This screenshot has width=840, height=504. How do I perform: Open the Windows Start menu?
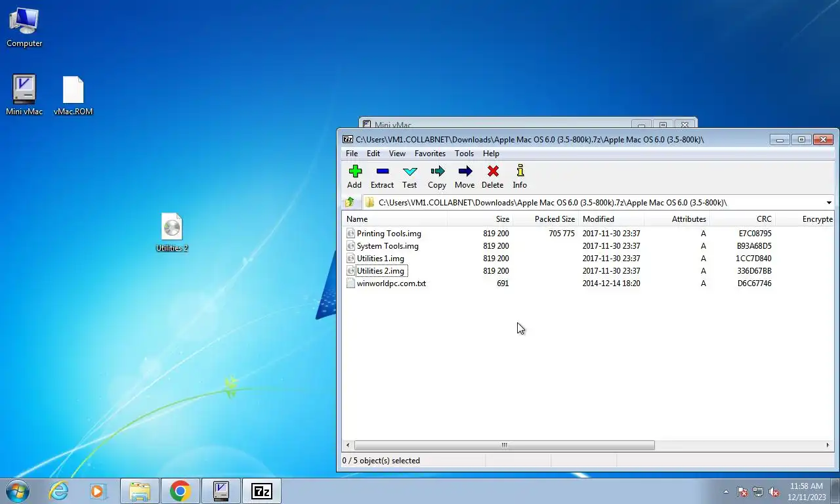point(17,491)
